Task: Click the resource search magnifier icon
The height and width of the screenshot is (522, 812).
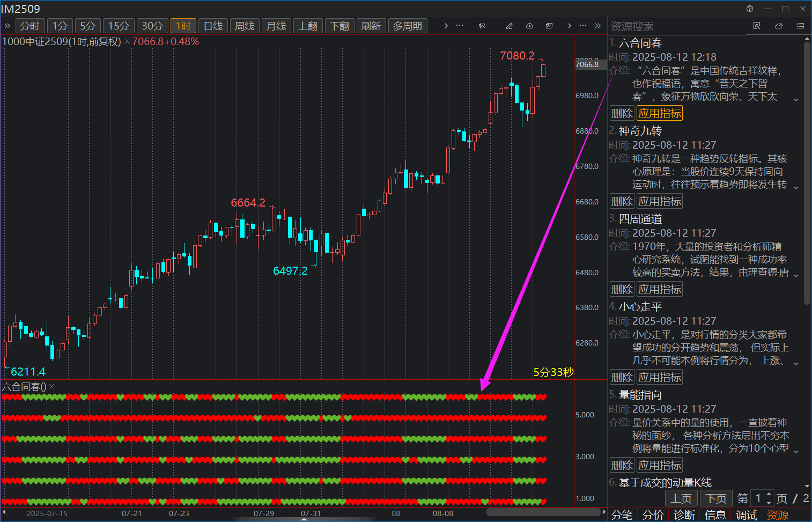Action: point(757,26)
